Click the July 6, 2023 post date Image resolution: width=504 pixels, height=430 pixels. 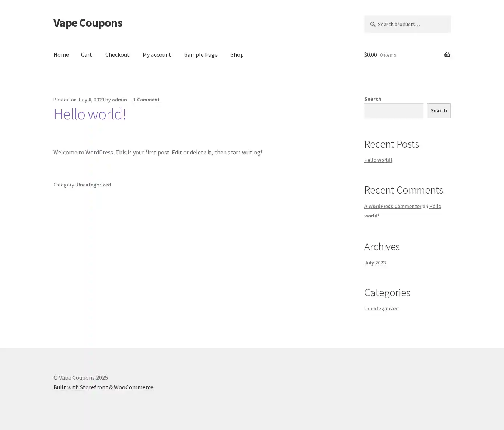pos(91,100)
